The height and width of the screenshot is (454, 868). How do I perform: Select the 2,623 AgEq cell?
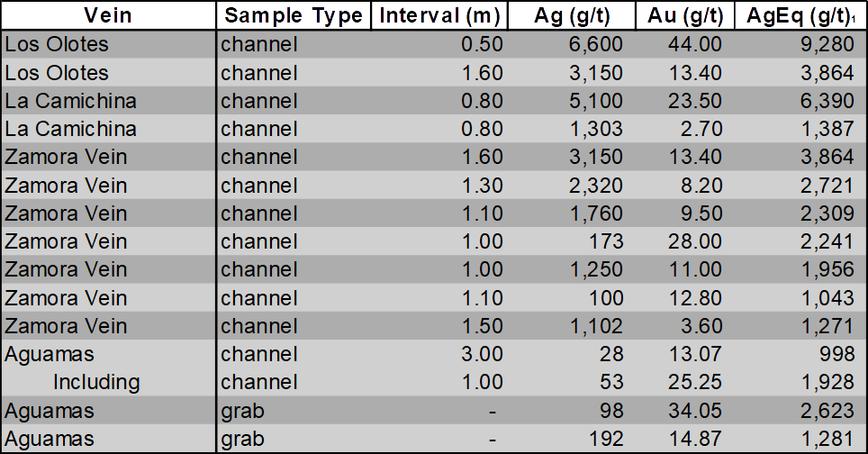coord(827,410)
